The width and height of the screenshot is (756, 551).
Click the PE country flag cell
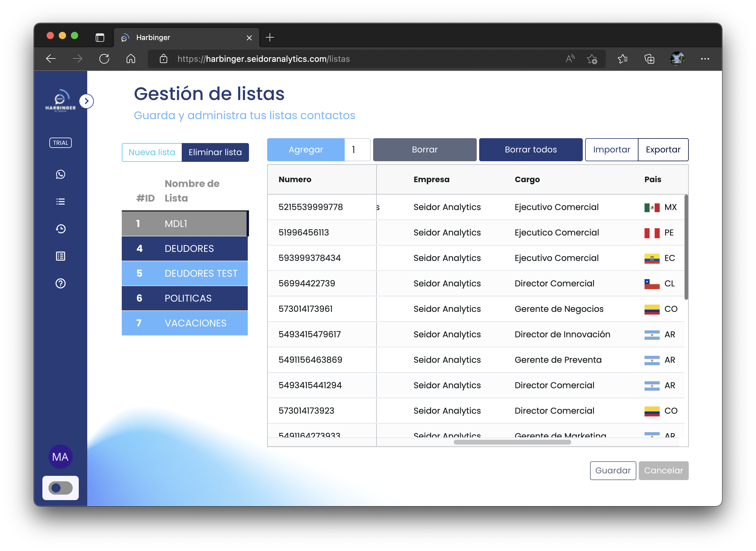click(x=659, y=232)
